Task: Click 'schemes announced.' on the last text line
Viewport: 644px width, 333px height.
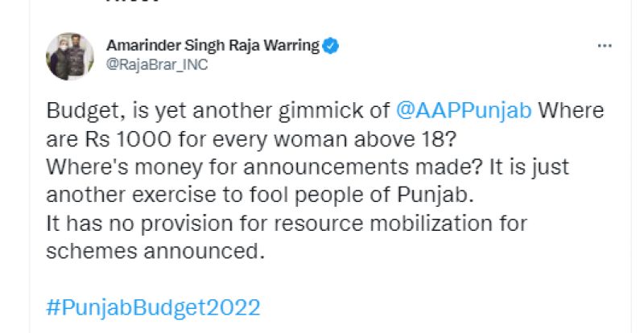Action: coord(156,252)
